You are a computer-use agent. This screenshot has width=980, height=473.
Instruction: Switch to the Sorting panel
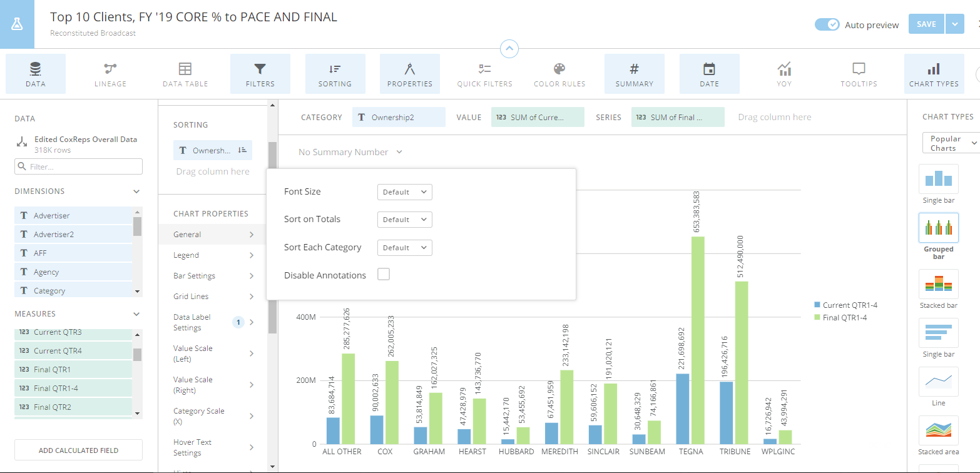point(335,73)
